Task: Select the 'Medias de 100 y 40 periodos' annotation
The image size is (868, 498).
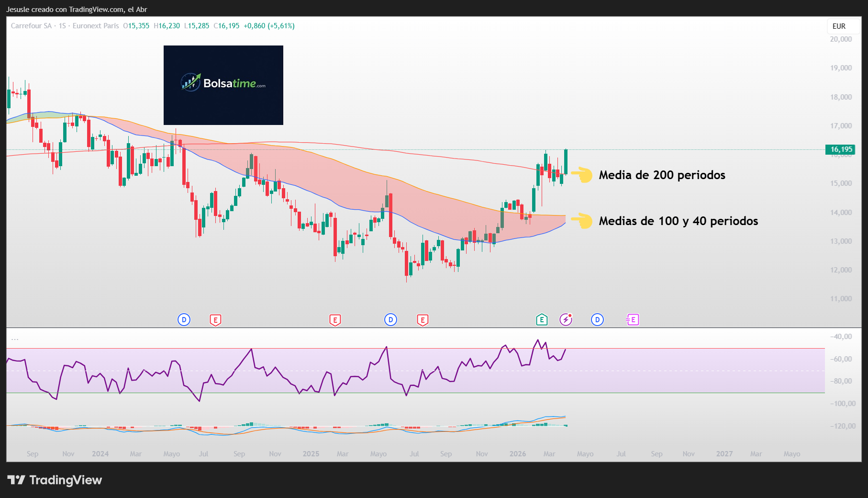Action: pos(678,221)
